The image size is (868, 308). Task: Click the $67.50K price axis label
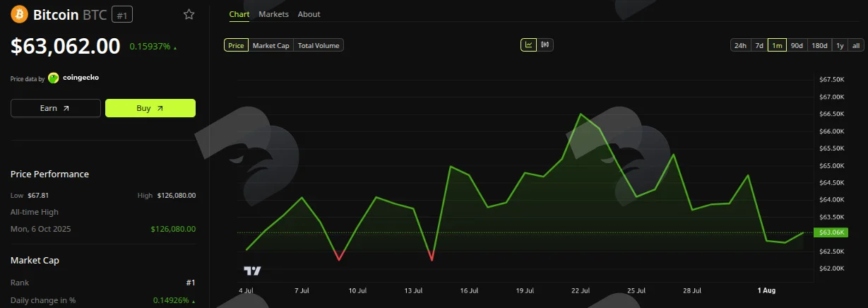831,80
